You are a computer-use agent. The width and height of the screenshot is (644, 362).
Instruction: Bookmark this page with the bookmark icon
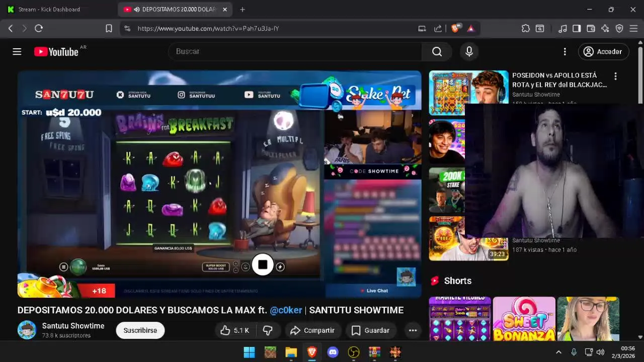pos(109,29)
